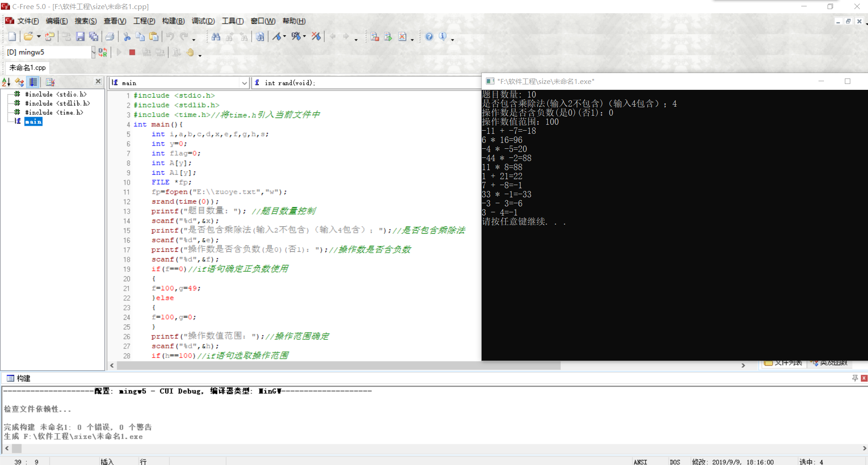The width and height of the screenshot is (868, 465).
Task: Click the Find binoculars icon
Action: (x=216, y=37)
